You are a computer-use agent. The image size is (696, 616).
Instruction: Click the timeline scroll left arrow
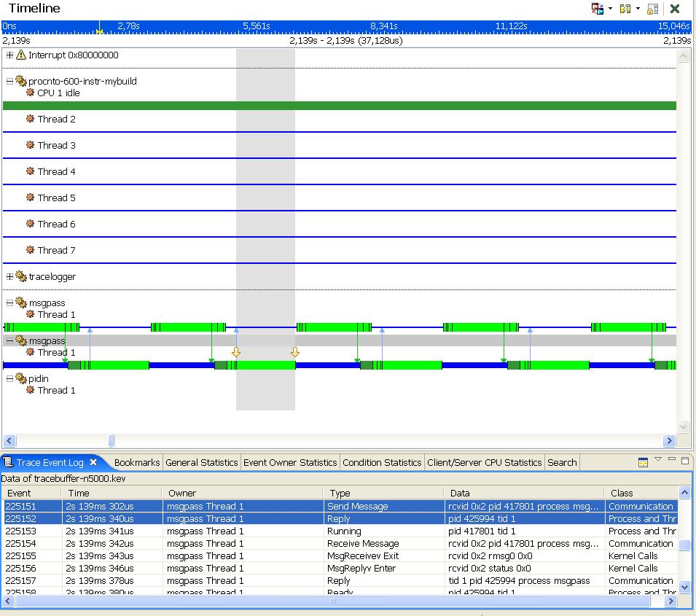point(9,440)
